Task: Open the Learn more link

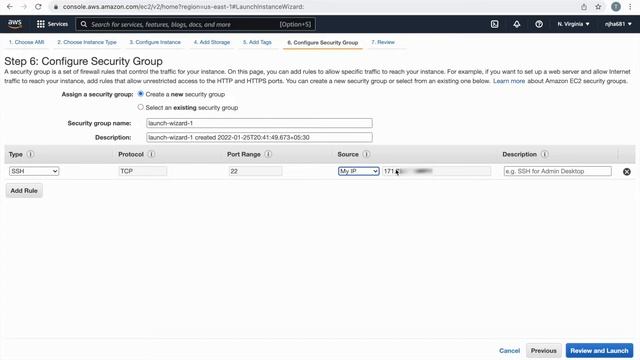Action: 509,81
